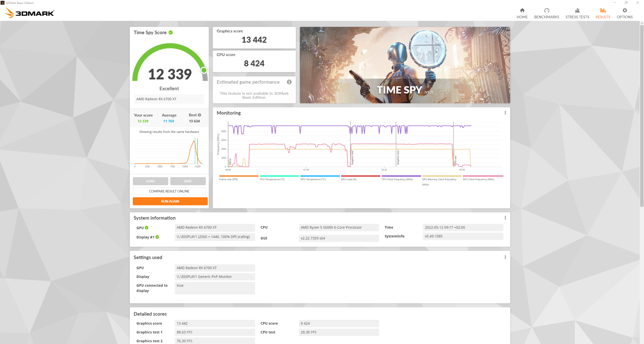Open the Stress Tests chart icon
The width and height of the screenshot is (644, 344).
pyautogui.click(x=577, y=10)
